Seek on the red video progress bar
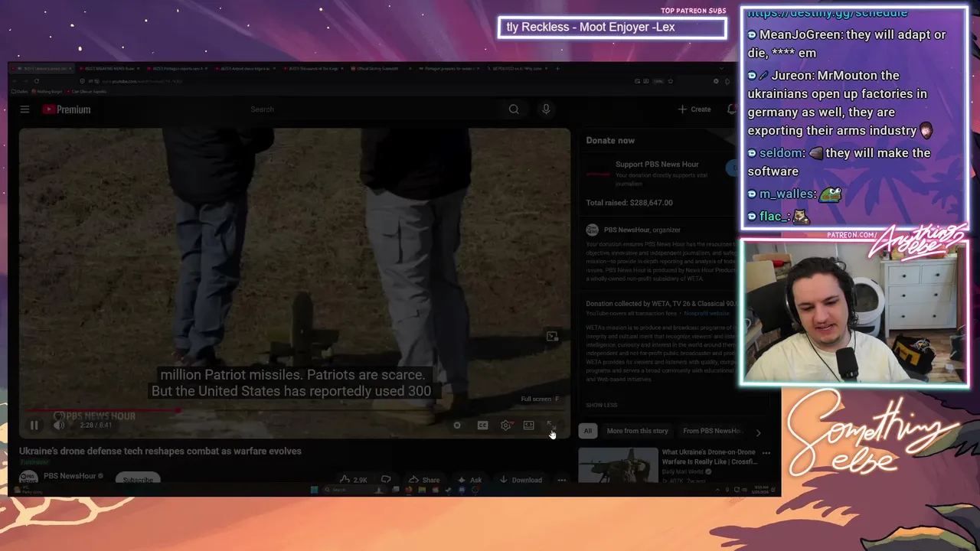 pyautogui.click(x=295, y=410)
